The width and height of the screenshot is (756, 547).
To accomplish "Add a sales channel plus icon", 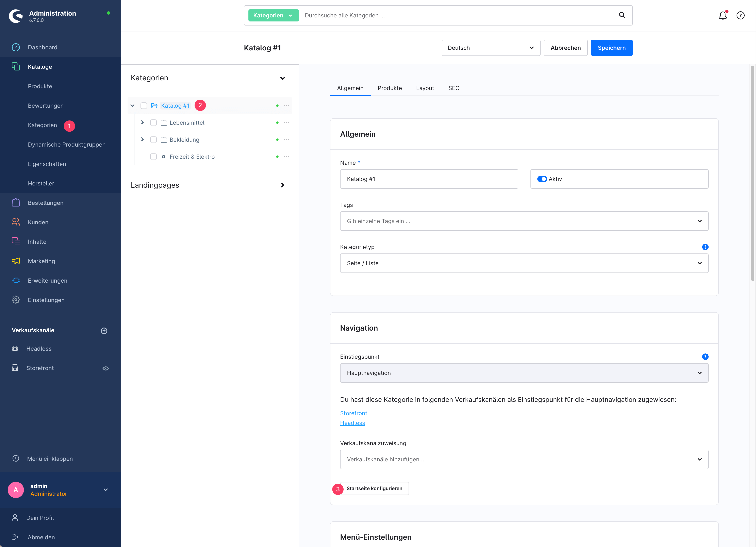I will click(104, 331).
